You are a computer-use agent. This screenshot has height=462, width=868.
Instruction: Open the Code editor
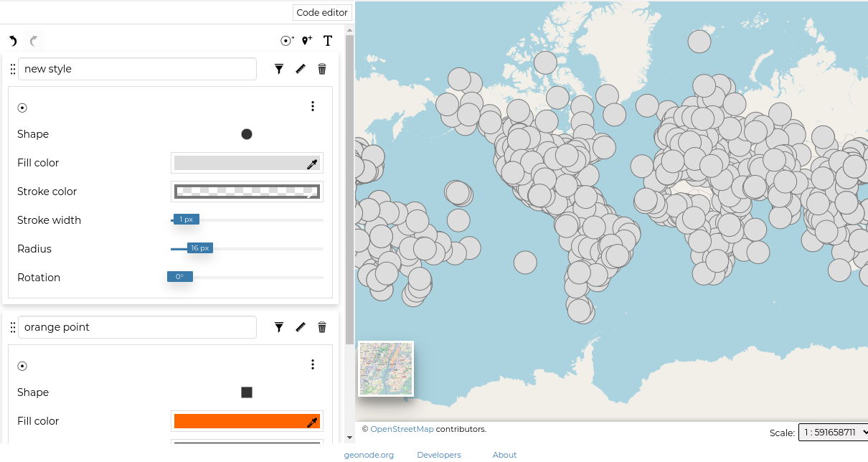pos(322,12)
